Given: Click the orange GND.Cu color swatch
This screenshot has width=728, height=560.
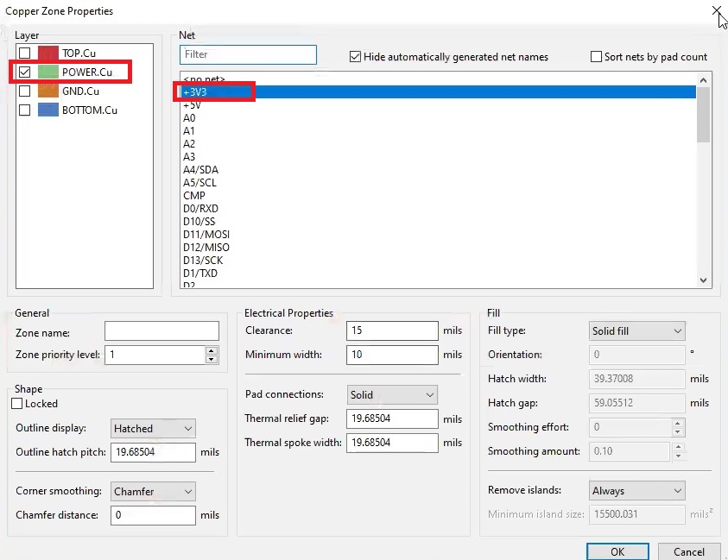Looking at the screenshot, I should coord(48,91).
